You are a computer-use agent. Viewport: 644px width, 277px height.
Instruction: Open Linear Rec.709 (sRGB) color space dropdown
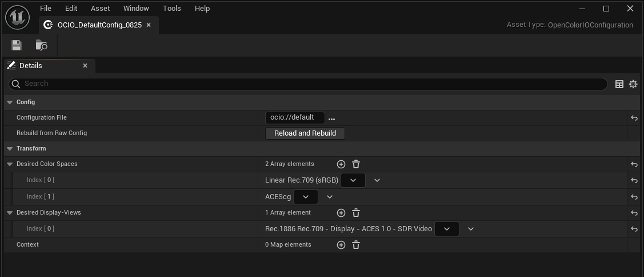click(353, 180)
